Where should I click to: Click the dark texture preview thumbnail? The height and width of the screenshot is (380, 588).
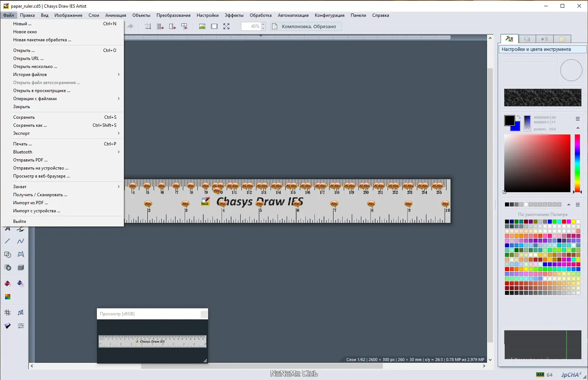pyautogui.click(x=543, y=98)
